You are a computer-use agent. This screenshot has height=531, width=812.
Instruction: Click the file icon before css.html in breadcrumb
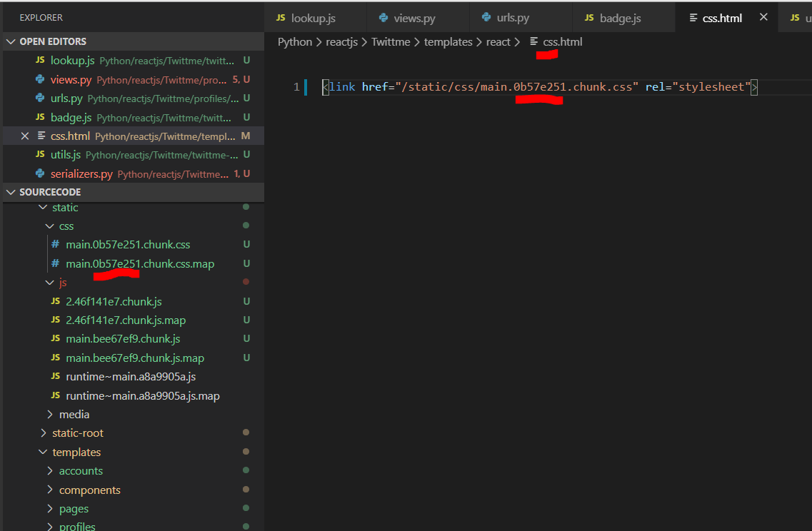click(533, 42)
